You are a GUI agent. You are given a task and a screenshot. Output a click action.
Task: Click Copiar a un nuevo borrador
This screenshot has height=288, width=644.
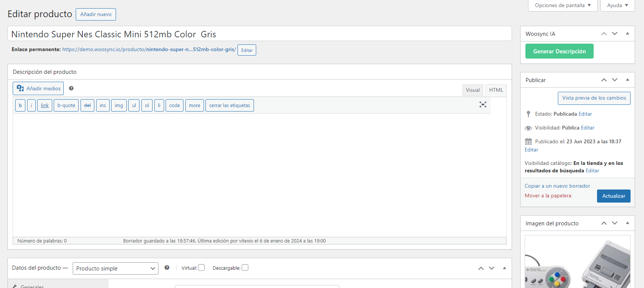(557, 186)
